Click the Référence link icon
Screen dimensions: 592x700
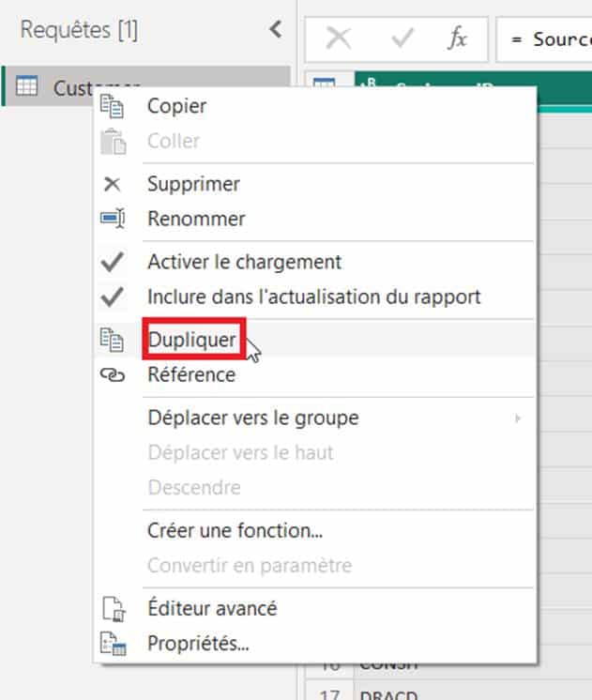[x=113, y=375]
